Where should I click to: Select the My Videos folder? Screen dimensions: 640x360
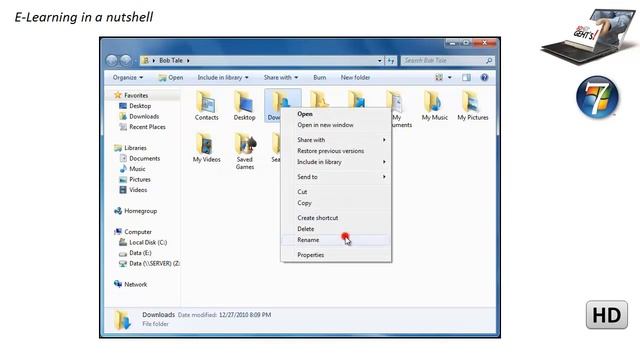(x=207, y=148)
